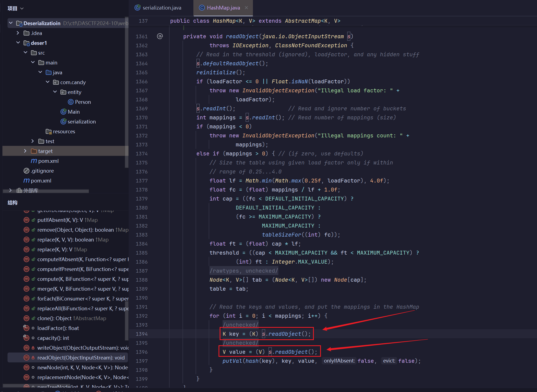Select forEach(BiConsumer) in structure
This screenshot has height=392, width=537.
[83, 299]
